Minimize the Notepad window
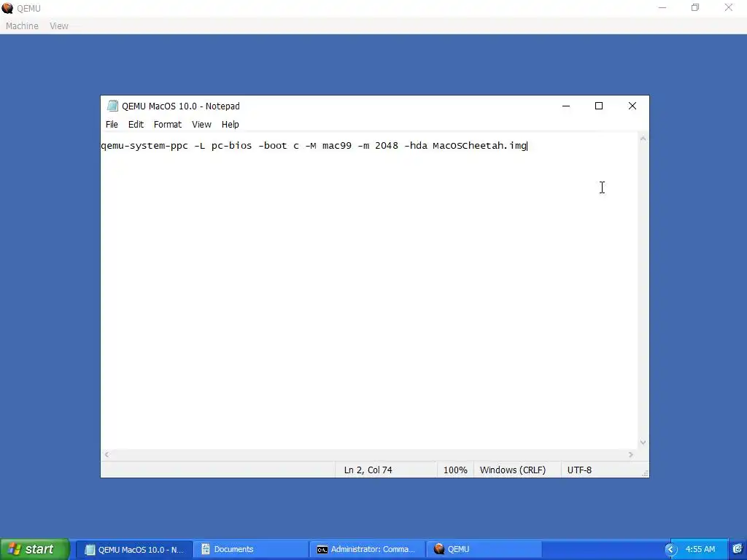The image size is (747, 560). pos(566,106)
